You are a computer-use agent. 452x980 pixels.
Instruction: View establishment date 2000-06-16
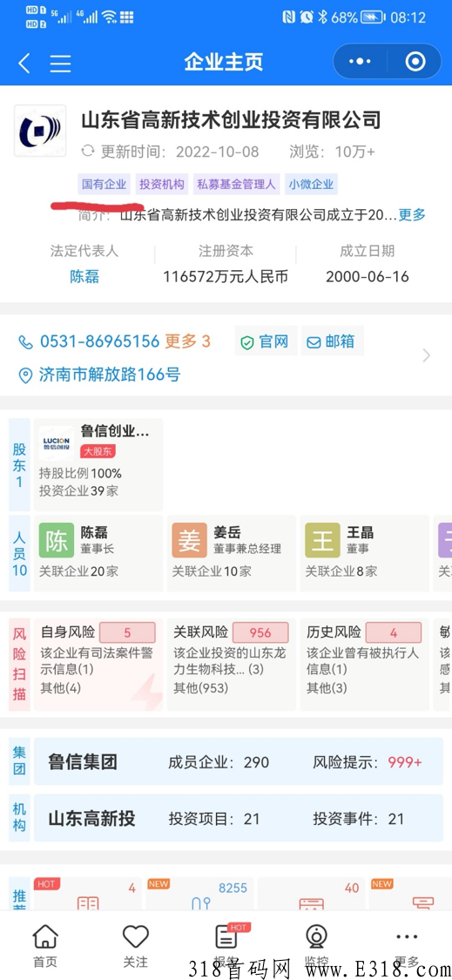(x=367, y=276)
